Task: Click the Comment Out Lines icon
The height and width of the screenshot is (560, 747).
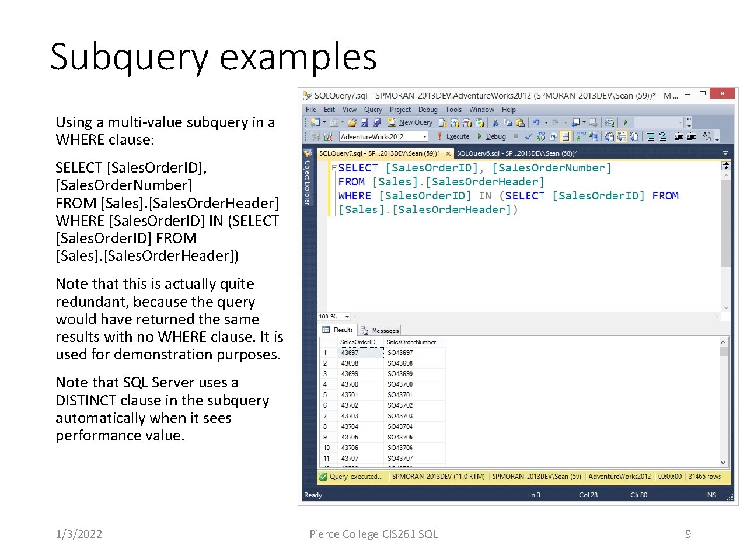Action: pyautogui.click(x=650, y=136)
